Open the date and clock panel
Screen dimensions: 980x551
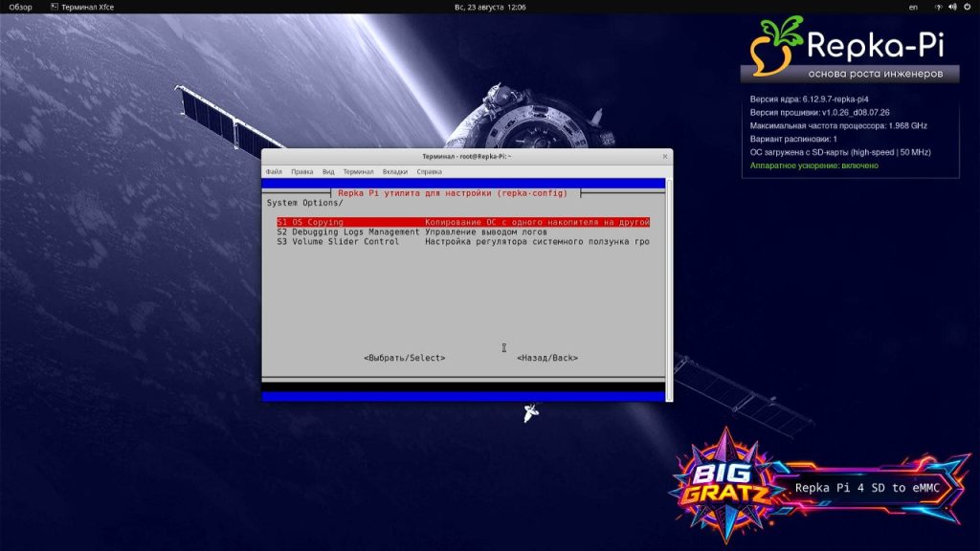pyautogui.click(x=490, y=7)
